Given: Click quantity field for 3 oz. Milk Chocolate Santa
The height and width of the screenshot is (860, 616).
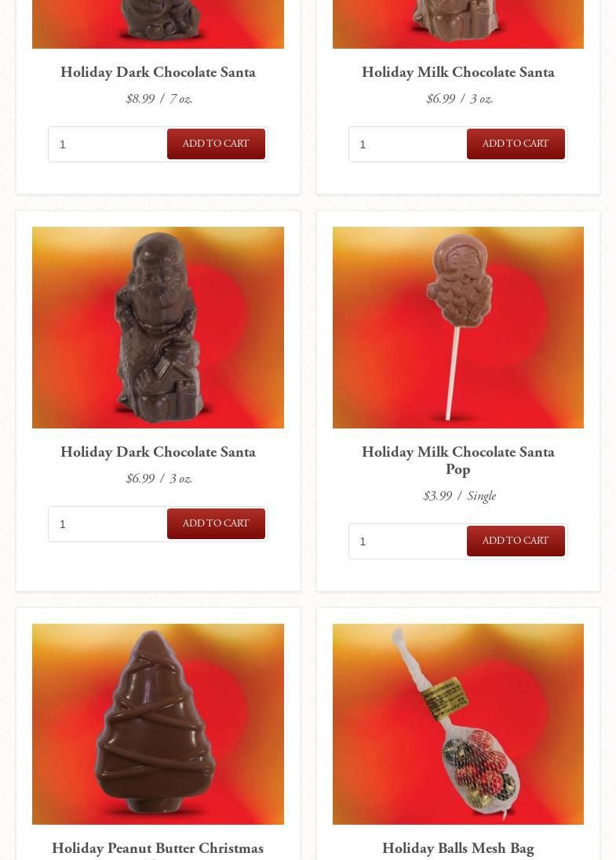Looking at the screenshot, I should pyautogui.click(x=407, y=144).
